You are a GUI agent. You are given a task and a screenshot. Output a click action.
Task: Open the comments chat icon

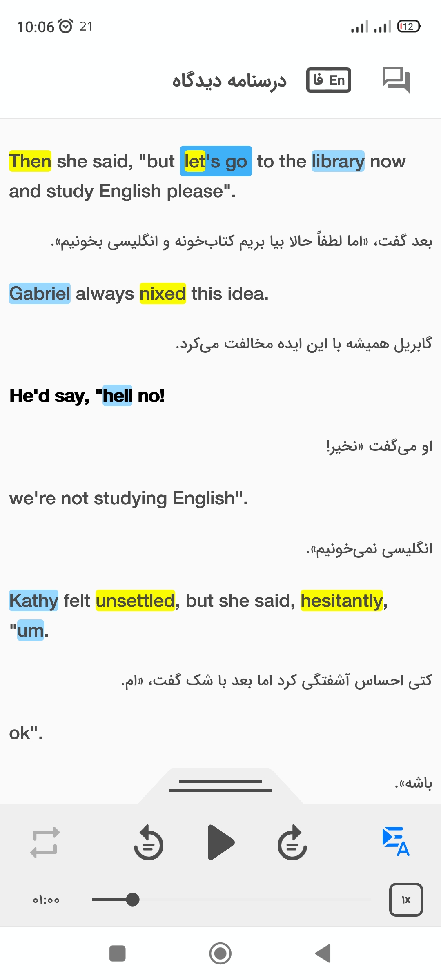(396, 80)
